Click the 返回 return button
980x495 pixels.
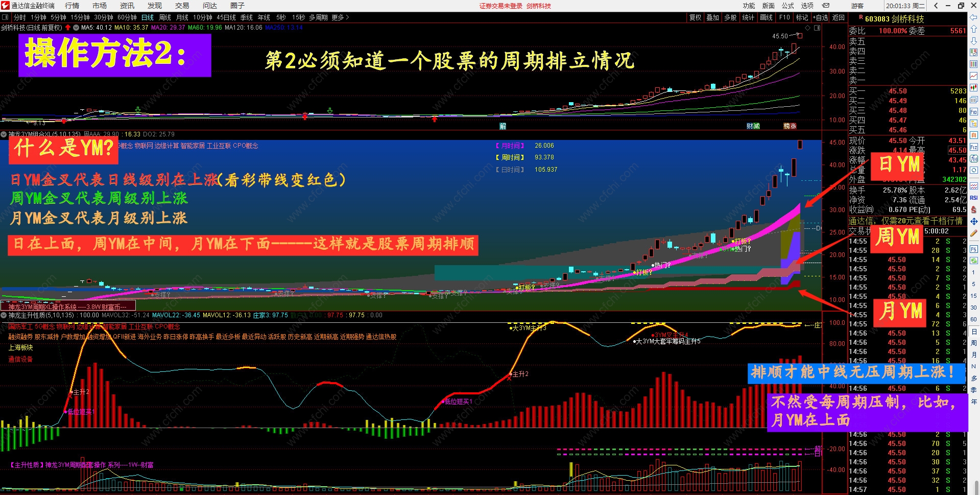[x=839, y=17]
